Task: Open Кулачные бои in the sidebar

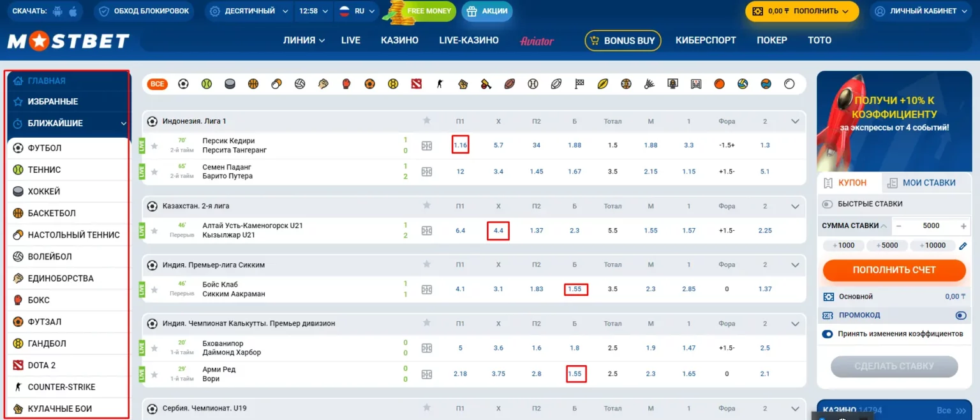Action: [68, 409]
